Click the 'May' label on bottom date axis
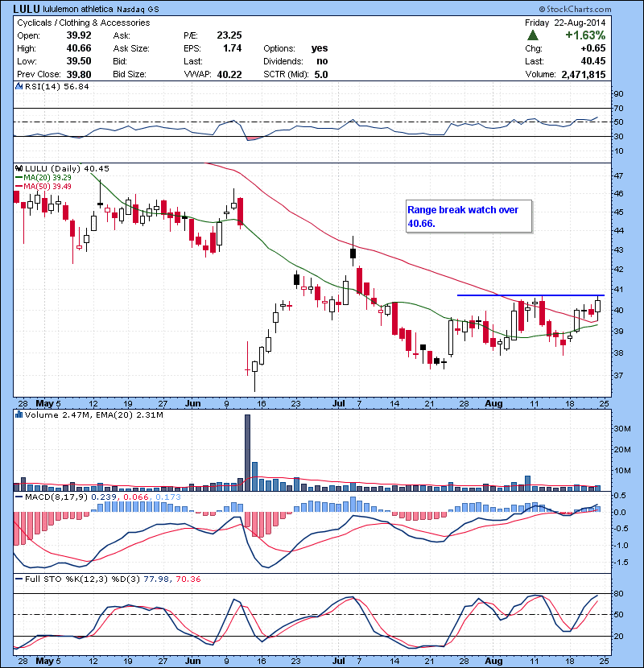The width and height of the screenshot is (644, 668). point(45,662)
